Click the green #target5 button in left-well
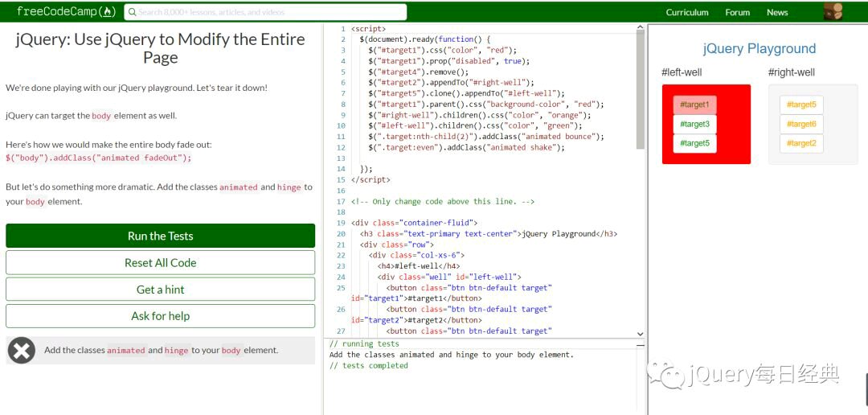Viewport: 868px width, 415px height. [694, 143]
